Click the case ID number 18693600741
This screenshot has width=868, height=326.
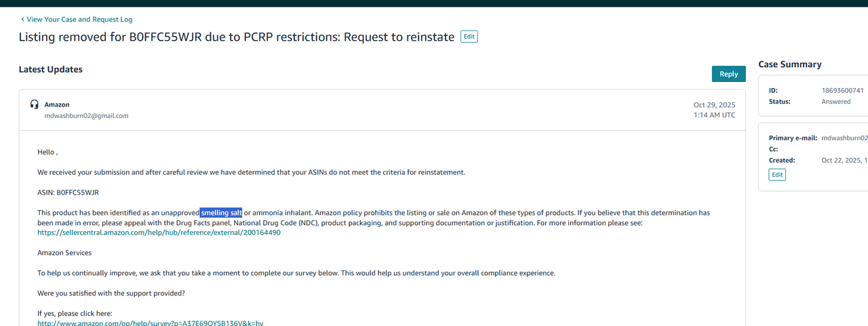(x=842, y=90)
